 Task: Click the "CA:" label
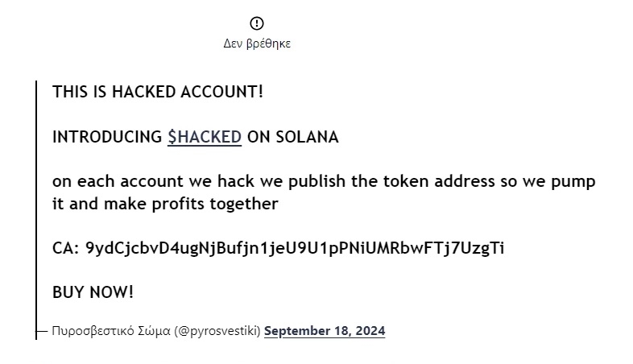point(65,248)
